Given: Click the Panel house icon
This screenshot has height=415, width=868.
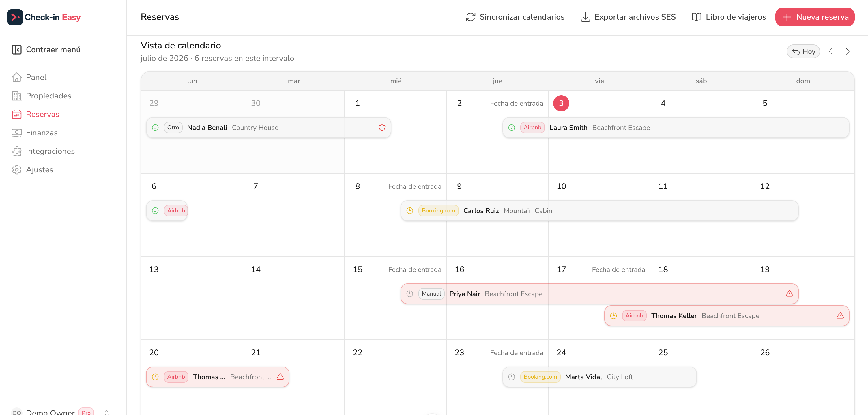Looking at the screenshot, I should (x=16, y=77).
